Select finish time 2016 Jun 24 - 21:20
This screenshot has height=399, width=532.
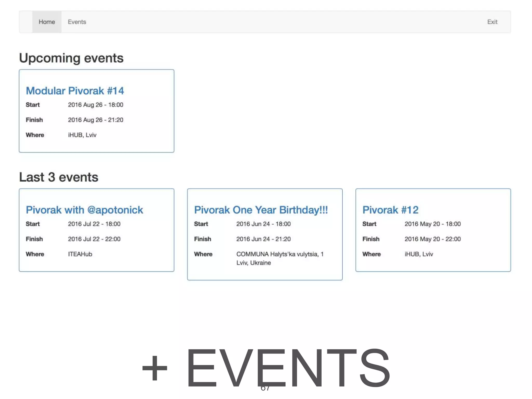[263, 239]
